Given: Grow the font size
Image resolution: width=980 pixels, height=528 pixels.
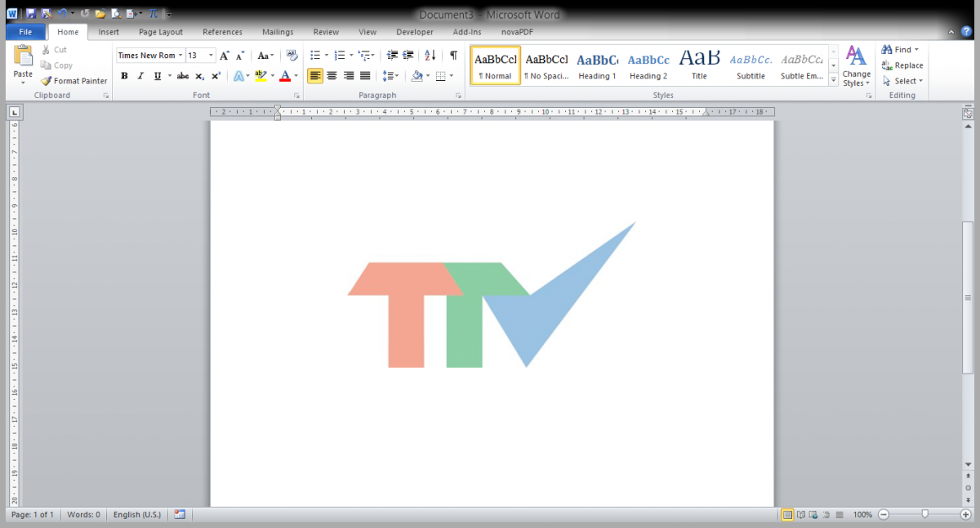Looking at the screenshot, I should [225, 56].
